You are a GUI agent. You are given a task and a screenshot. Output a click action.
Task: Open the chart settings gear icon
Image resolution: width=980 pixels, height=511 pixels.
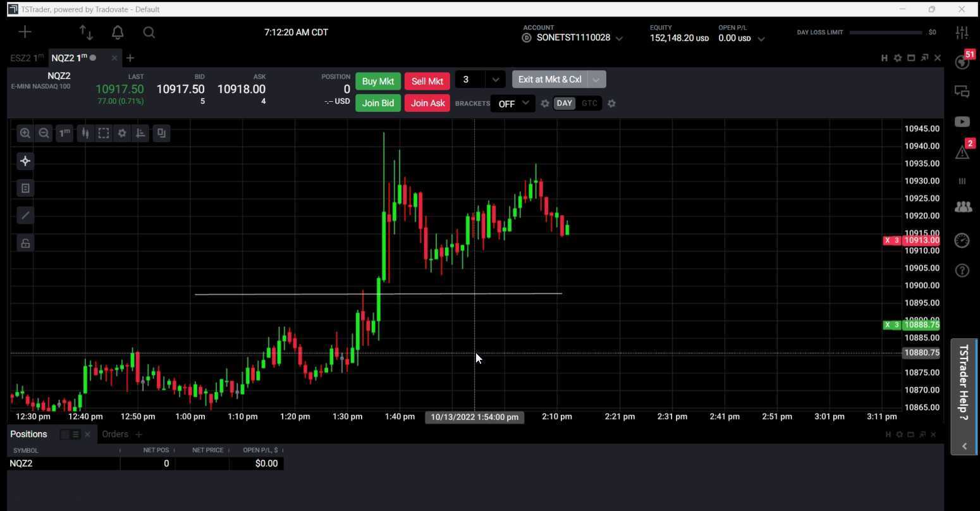(122, 133)
